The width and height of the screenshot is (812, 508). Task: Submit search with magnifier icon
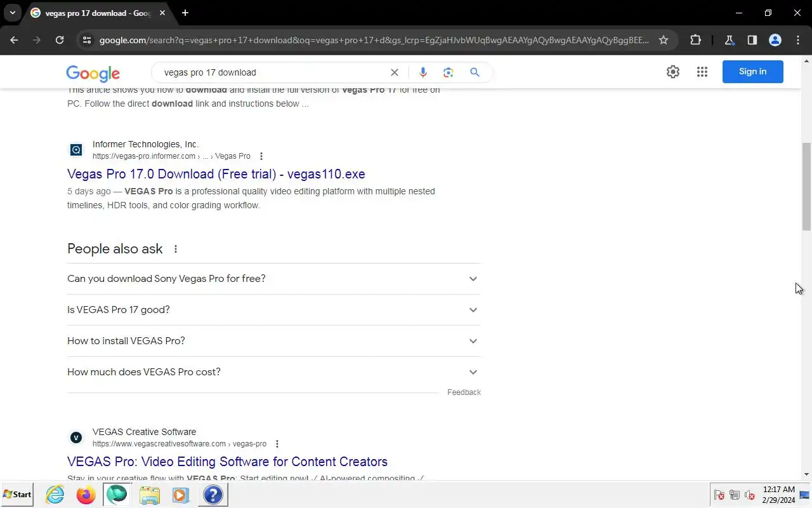tap(475, 72)
